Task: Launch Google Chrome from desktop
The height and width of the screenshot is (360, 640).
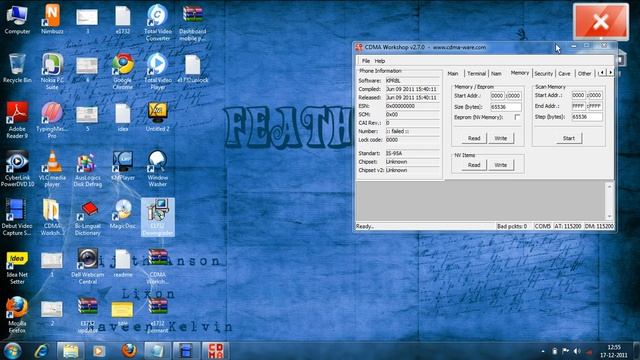Action: pos(122,72)
